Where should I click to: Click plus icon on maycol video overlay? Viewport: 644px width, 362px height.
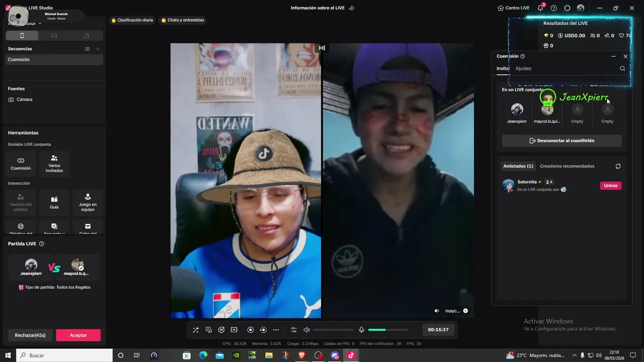[465, 311]
